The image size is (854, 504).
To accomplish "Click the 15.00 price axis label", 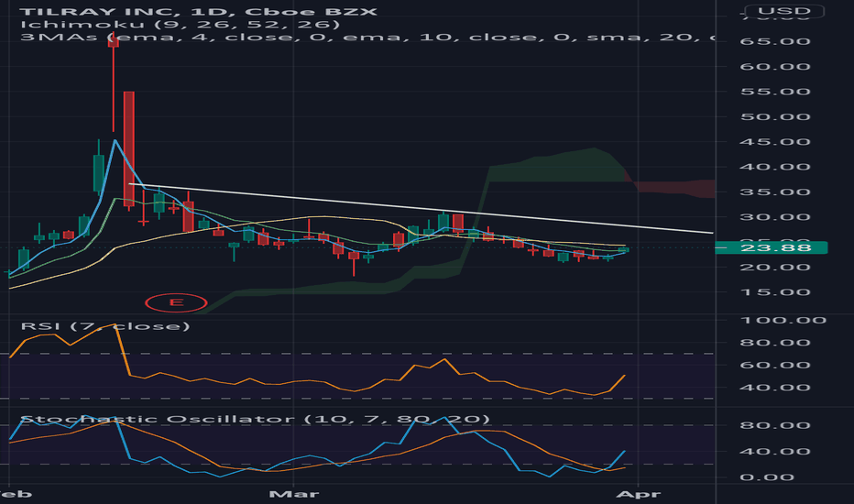I will pos(775,292).
